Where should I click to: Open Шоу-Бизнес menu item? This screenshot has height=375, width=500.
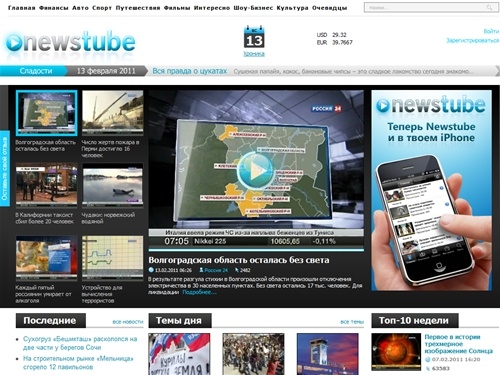253,8
